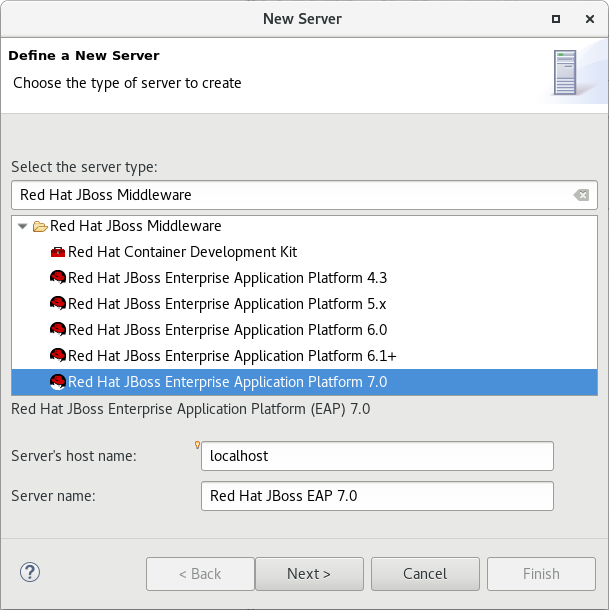
Task: Clear the server type filter text
Action: (x=581, y=195)
